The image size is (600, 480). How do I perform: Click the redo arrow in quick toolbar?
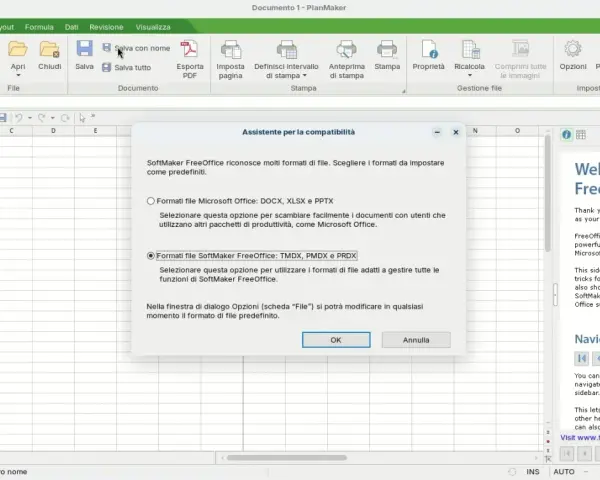tap(41, 118)
